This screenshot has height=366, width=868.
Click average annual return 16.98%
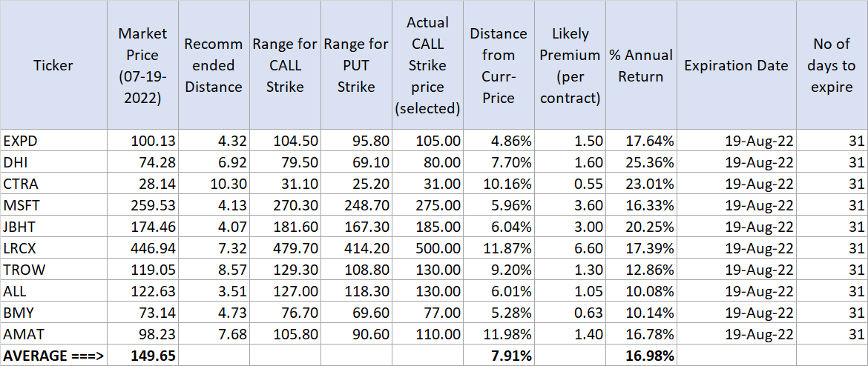point(641,356)
